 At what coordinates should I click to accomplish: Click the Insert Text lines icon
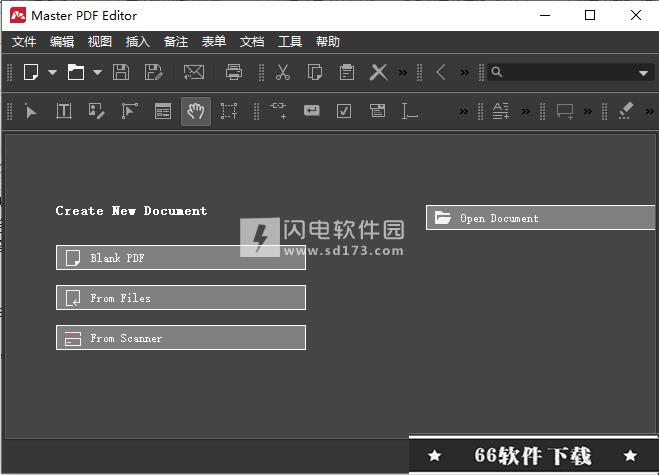(x=501, y=111)
